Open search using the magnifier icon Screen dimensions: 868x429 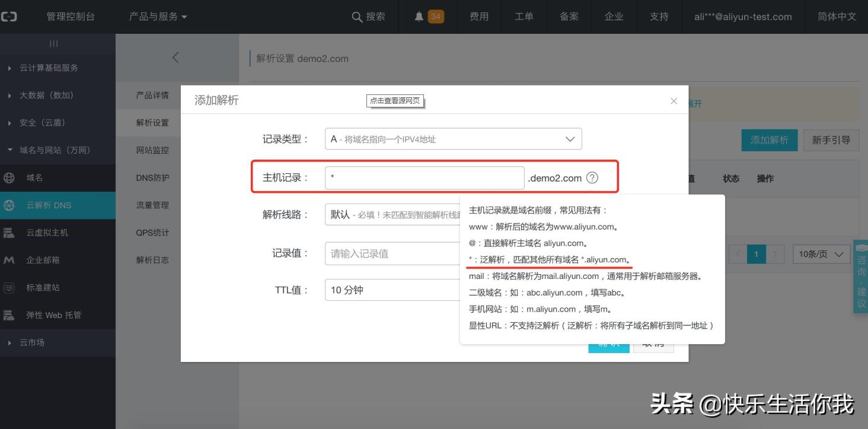[356, 17]
